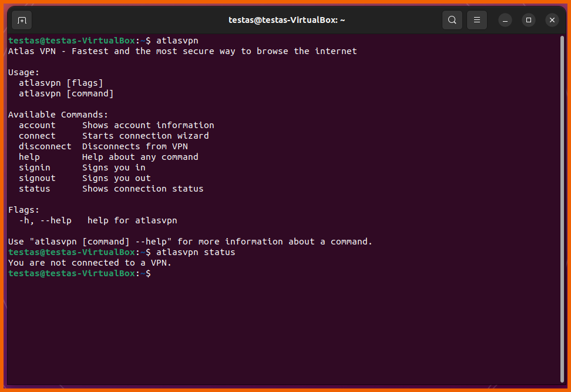Click 'status' under Available Commands
The image size is (571, 392).
click(34, 189)
